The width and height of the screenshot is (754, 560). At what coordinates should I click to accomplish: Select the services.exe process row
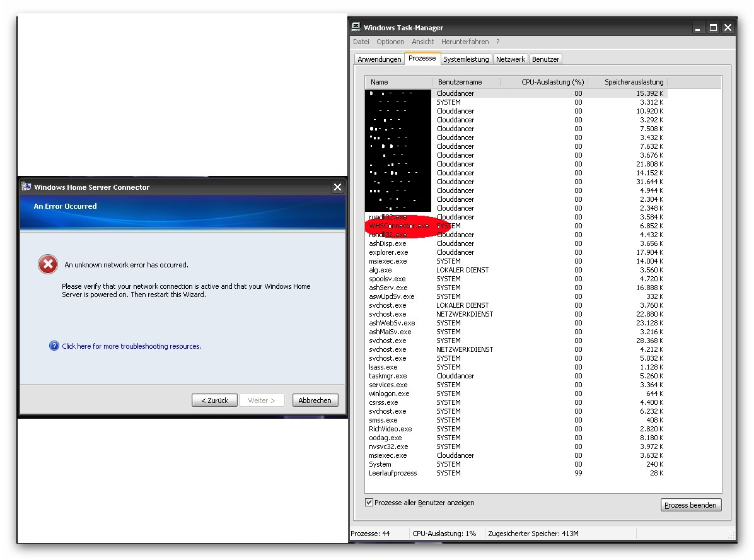516,385
